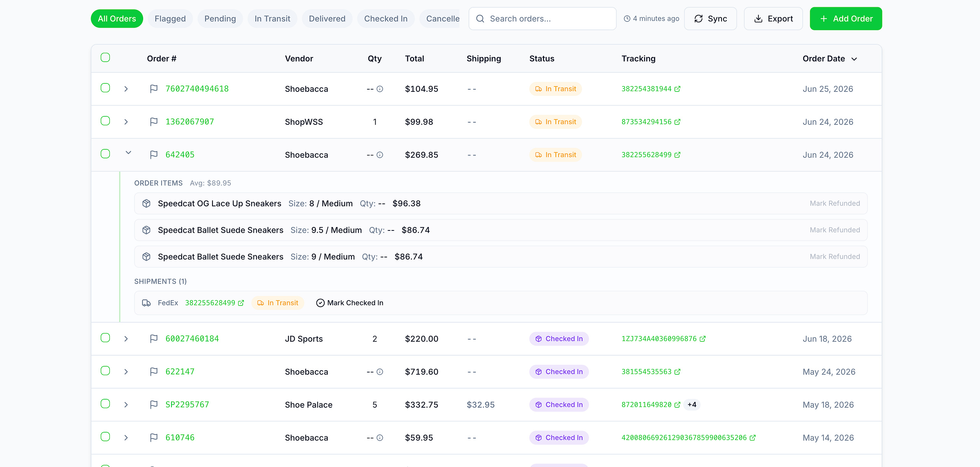Viewport: 980px width, 467px height.
Task: Click FedEx truck icon in shipments row
Action: (146, 303)
